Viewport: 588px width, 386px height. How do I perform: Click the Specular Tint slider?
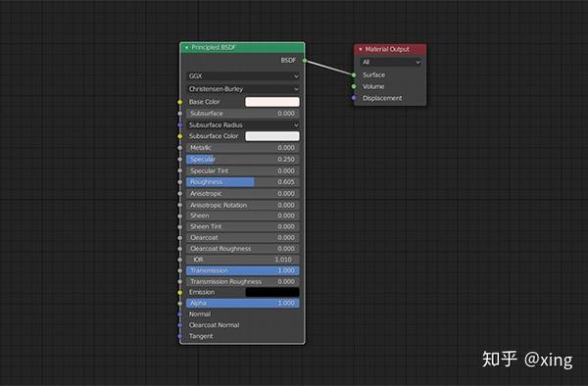point(243,170)
